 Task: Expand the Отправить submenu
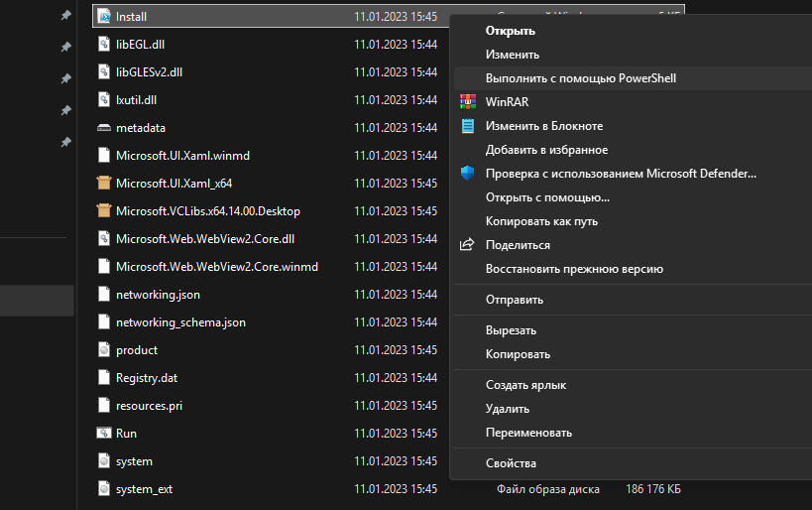pyautogui.click(x=514, y=300)
